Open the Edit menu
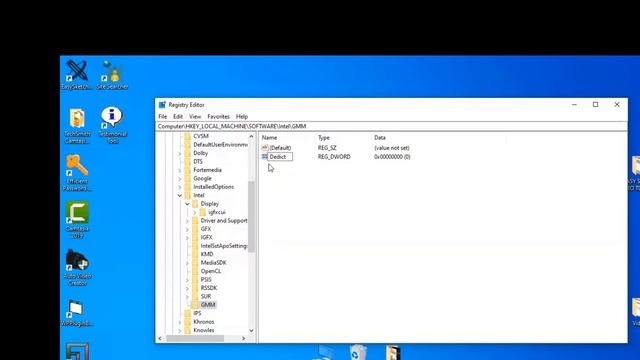This screenshot has height=360, width=640. pos(178,116)
